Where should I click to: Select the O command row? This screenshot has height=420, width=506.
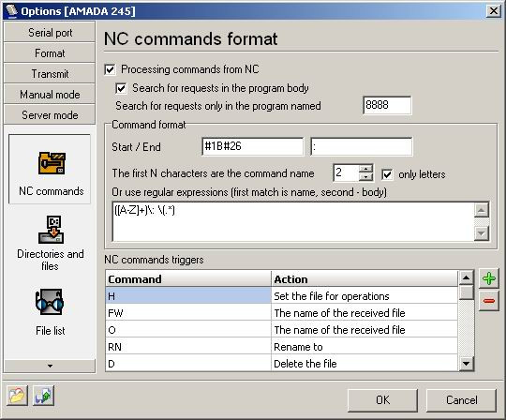[188, 330]
